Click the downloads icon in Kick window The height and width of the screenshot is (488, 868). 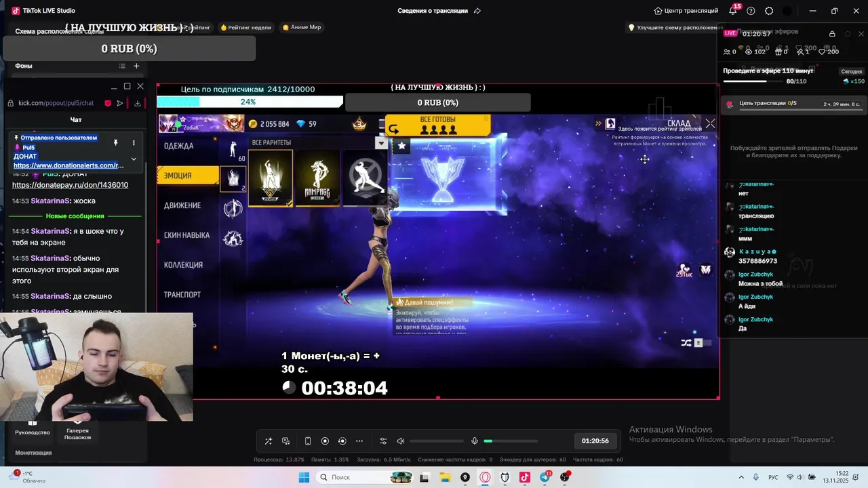click(x=138, y=103)
